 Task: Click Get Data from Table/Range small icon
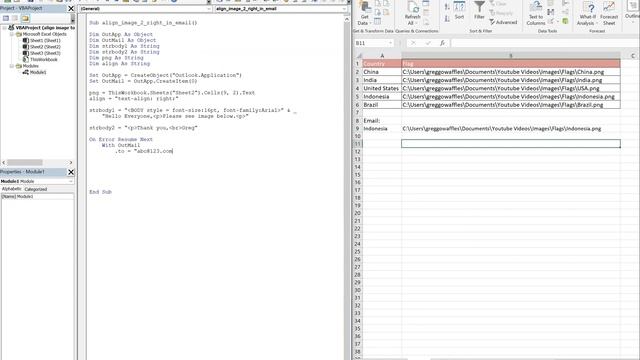coord(378,20)
